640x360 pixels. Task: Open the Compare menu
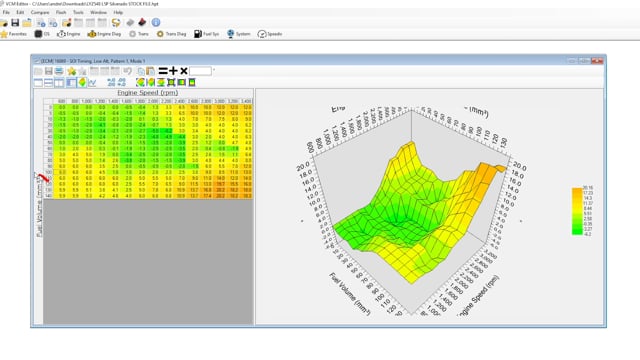40,13
